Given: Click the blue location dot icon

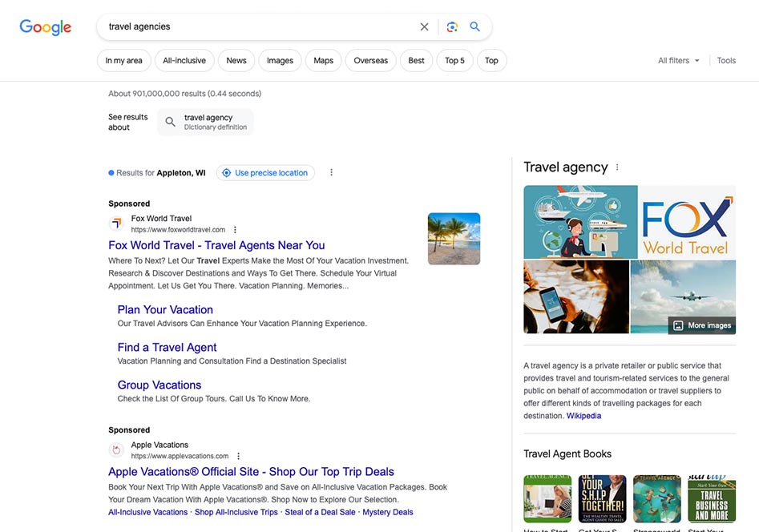Looking at the screenshot, I should click(111, 173).
